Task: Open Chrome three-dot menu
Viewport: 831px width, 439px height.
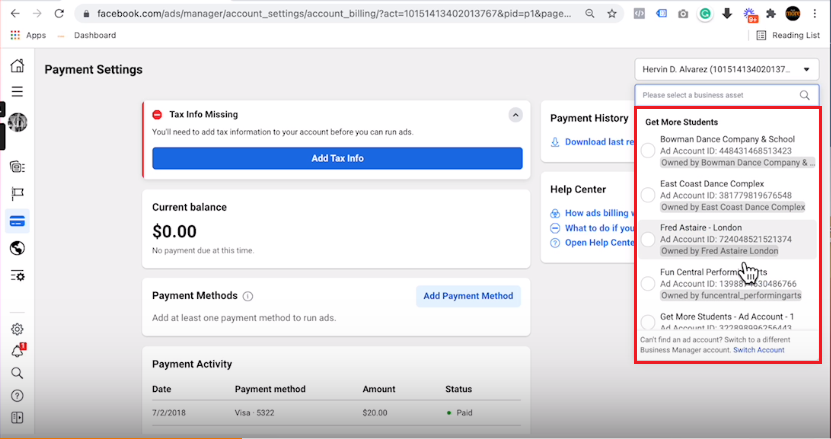Action: (815, 14)
